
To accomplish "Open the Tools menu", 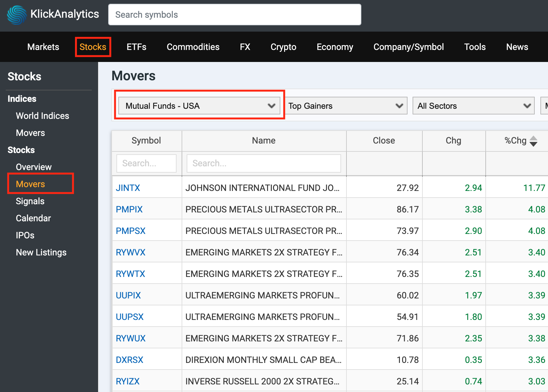I will [x=475, y=47].
